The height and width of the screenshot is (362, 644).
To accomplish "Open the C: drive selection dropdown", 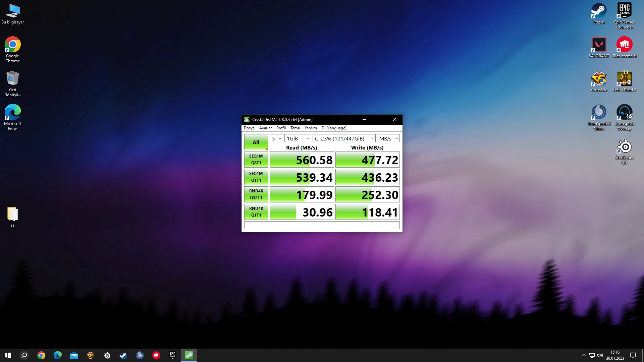I will 344,138.
